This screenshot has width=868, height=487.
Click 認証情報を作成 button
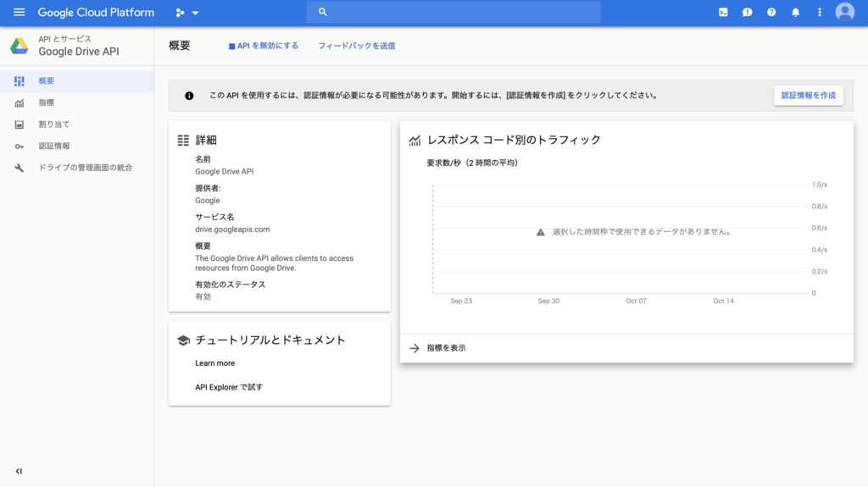808,95
